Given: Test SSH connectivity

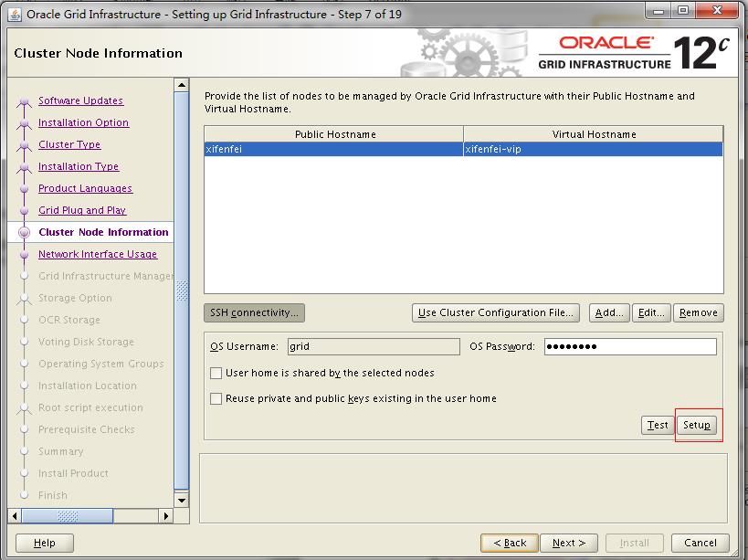Looking at the screenshot, I should 658,425.
